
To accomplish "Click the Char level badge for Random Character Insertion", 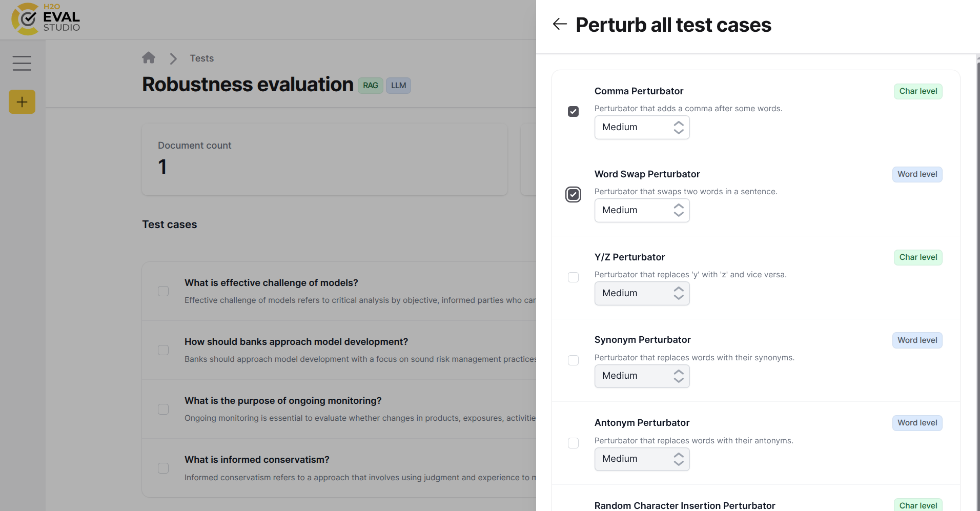I will point(918,505).
